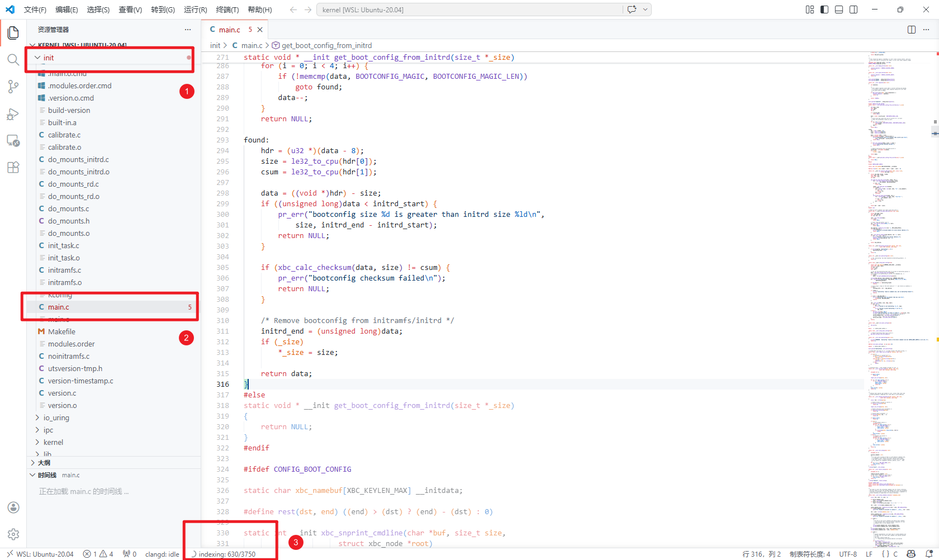This screenshot has width=939, height=560.
Task: Click the Go Back arrow in title bar
Action: (293, 10)
